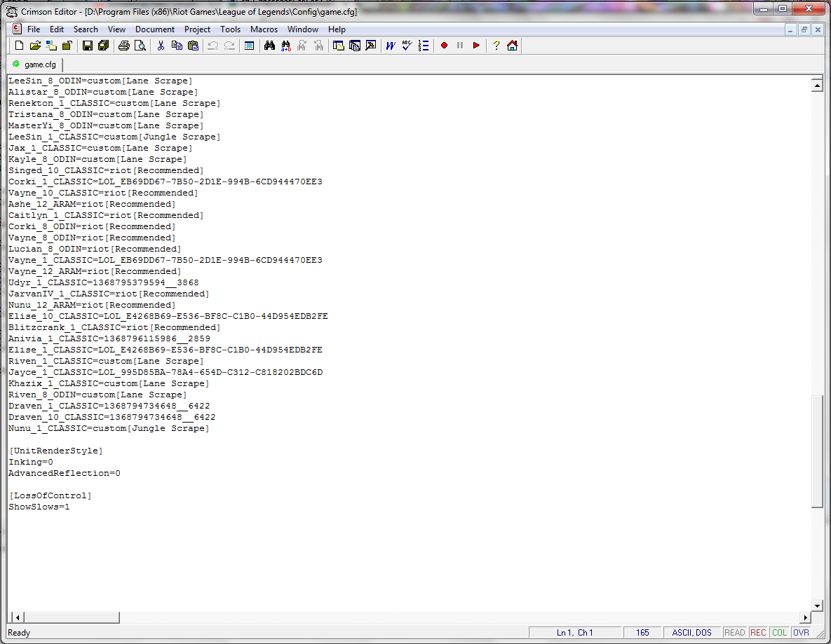The width and height of the screenshot is (831, 644).
Task: Open the File menu
Action: coord(34,29)
